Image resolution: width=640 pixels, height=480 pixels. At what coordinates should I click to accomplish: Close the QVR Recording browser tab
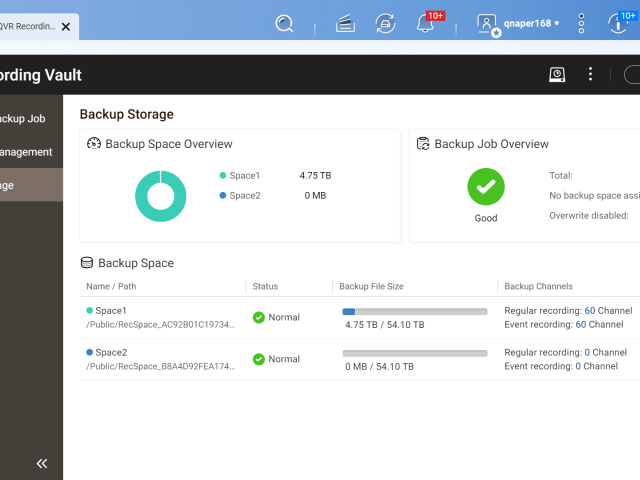(66, 27)
